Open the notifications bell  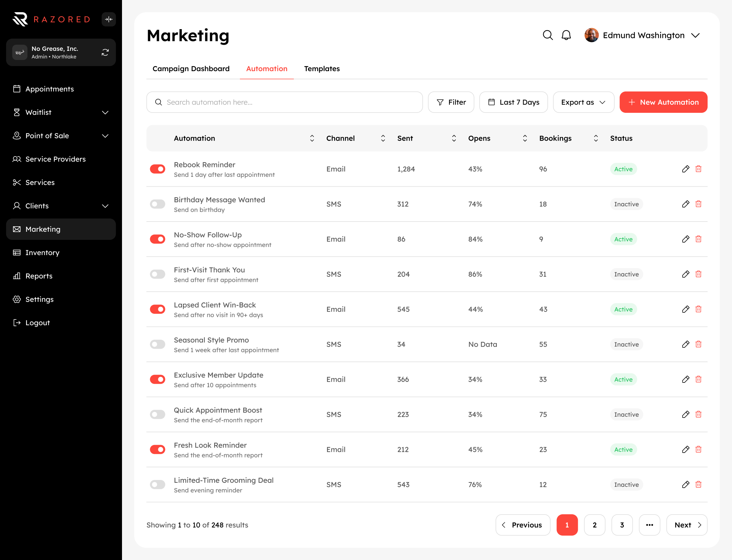[x=566, y=35]
